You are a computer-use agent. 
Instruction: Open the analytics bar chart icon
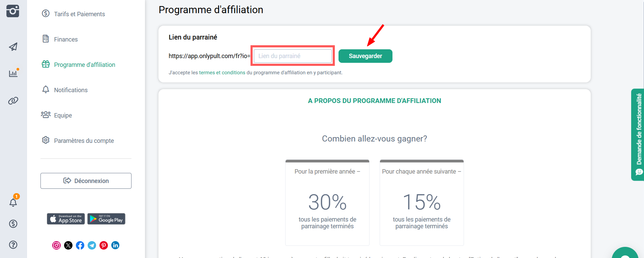pyautogui.click(x=13, y=73)
